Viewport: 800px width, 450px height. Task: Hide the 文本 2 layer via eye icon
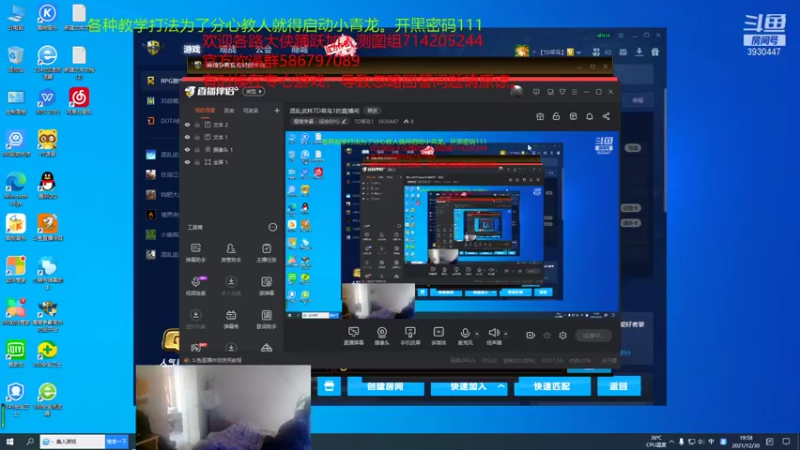pos(187,124)
